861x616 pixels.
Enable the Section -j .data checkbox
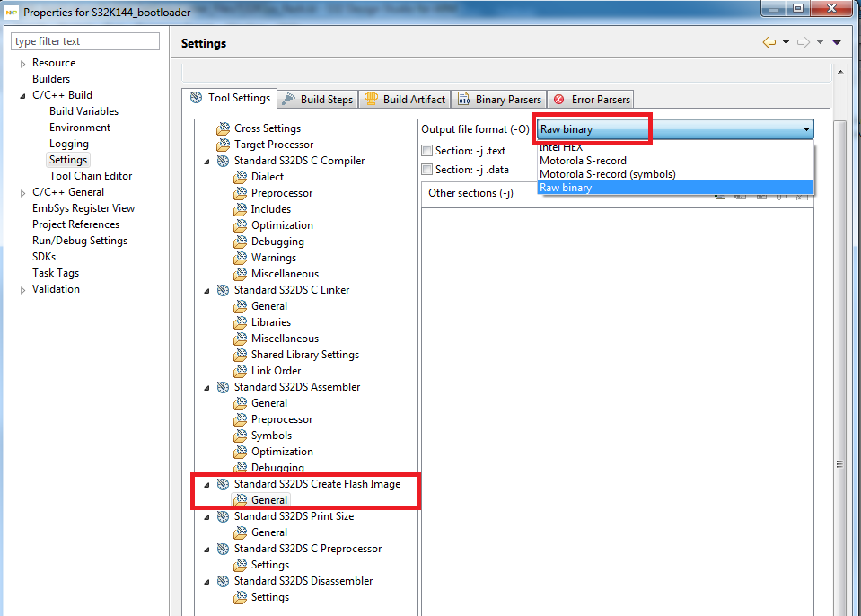coord(427,169)
